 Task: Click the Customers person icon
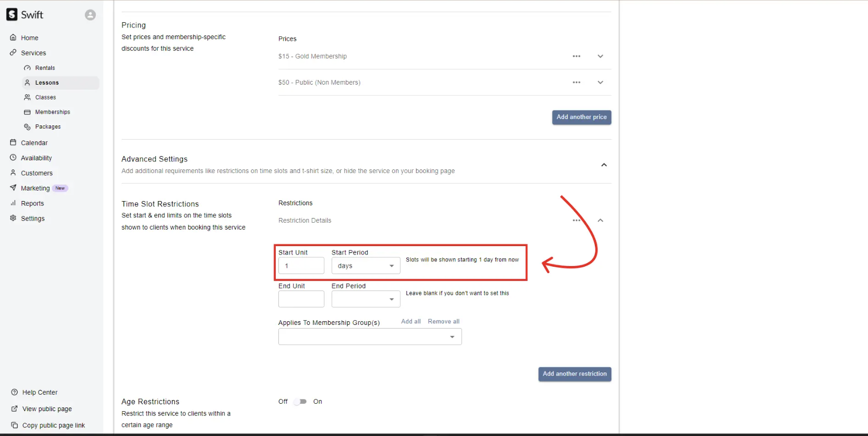13,172
